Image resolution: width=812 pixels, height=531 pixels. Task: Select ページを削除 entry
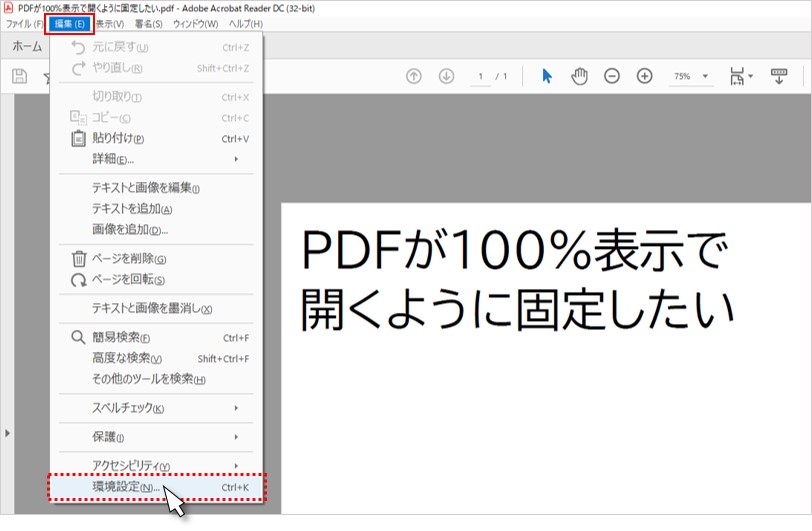point(157,259)
